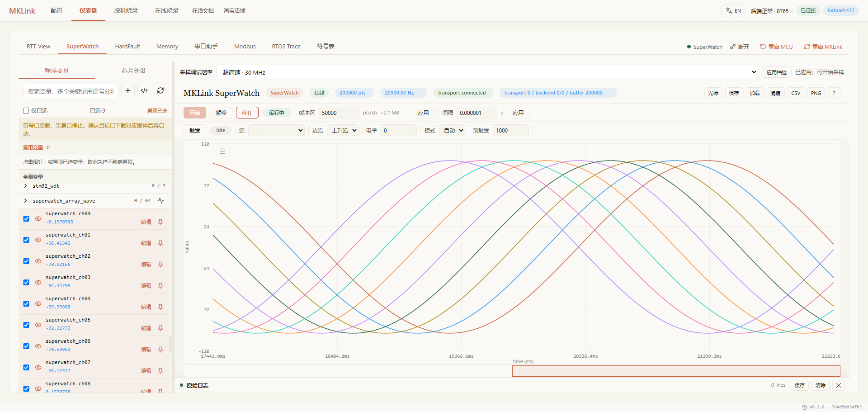Pin superwatch_ch00 with its pushpin icon
Screen dimensions: 868x412
tap(160, 222)
